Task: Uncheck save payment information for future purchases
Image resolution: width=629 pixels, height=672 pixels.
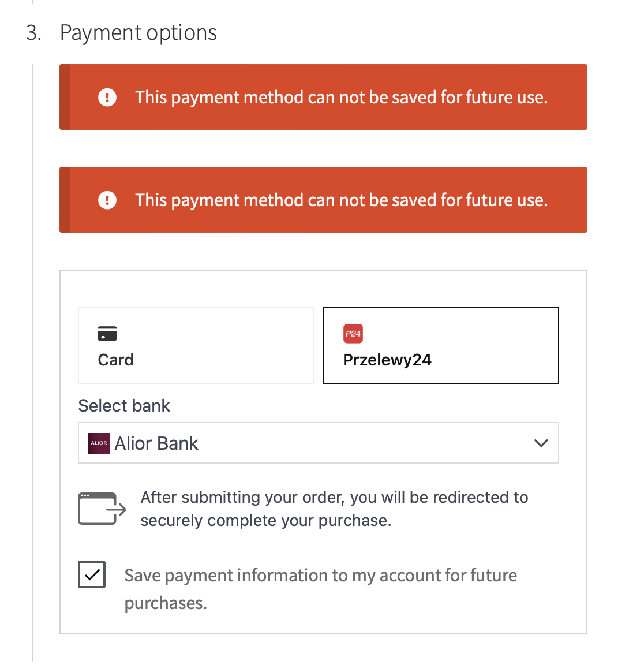Action: click(x=91, y=574)
